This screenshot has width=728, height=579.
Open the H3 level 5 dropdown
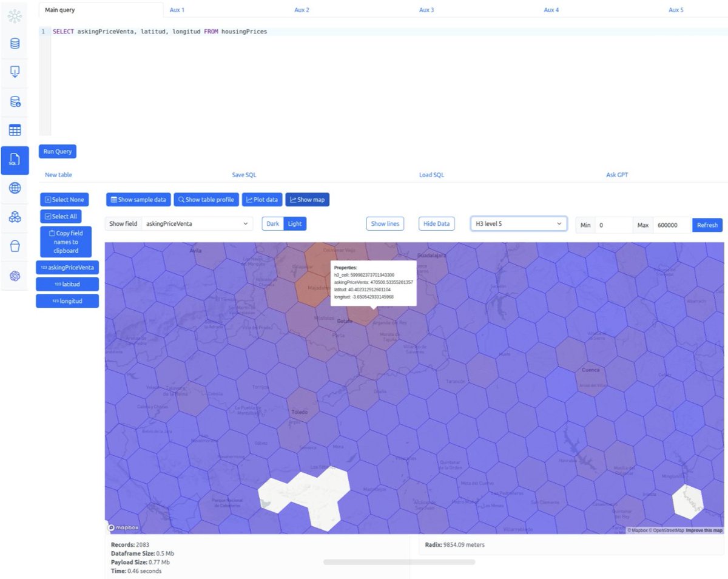click(519, 224)
